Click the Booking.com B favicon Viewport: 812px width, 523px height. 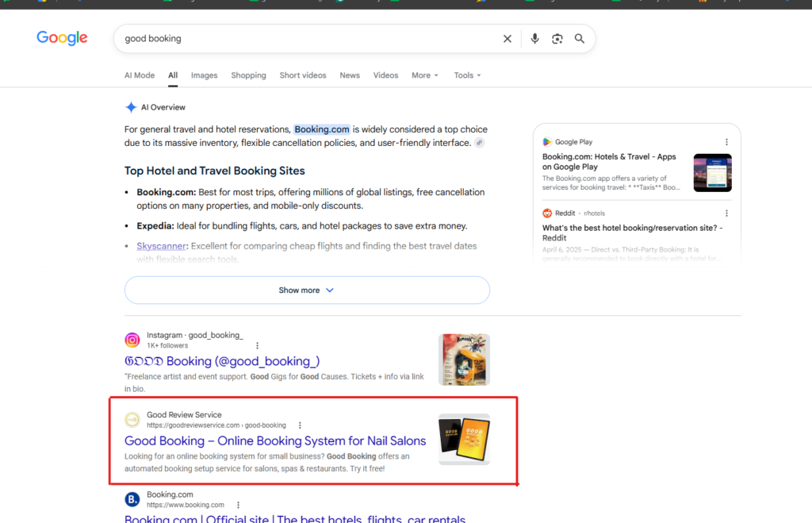pyautogui.click(x=132, y=499)
